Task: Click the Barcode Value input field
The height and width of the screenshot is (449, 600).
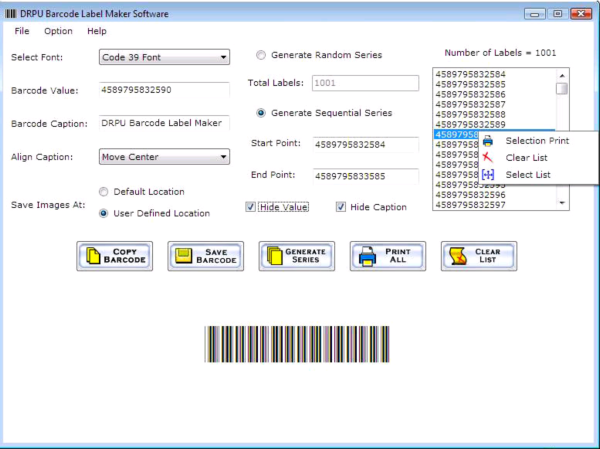Action: 165,90
